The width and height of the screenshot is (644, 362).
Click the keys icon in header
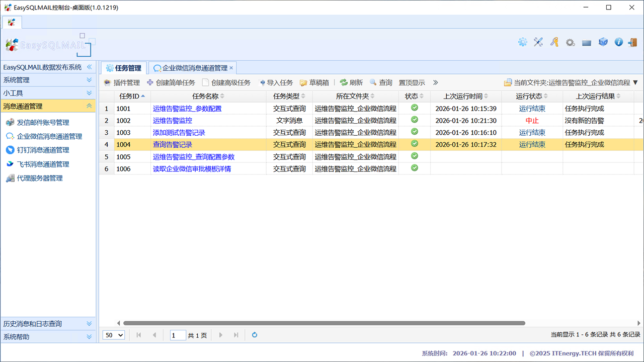coord(554,42)
